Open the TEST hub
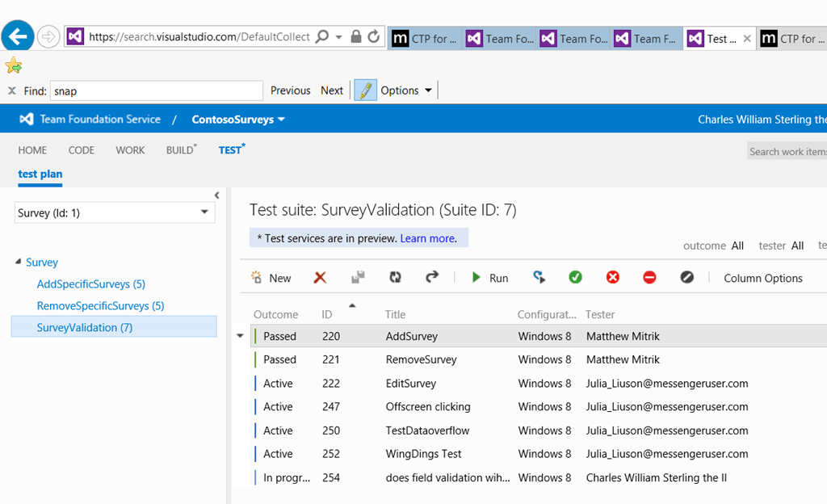 pyautogui.click(x=232, y=149)
